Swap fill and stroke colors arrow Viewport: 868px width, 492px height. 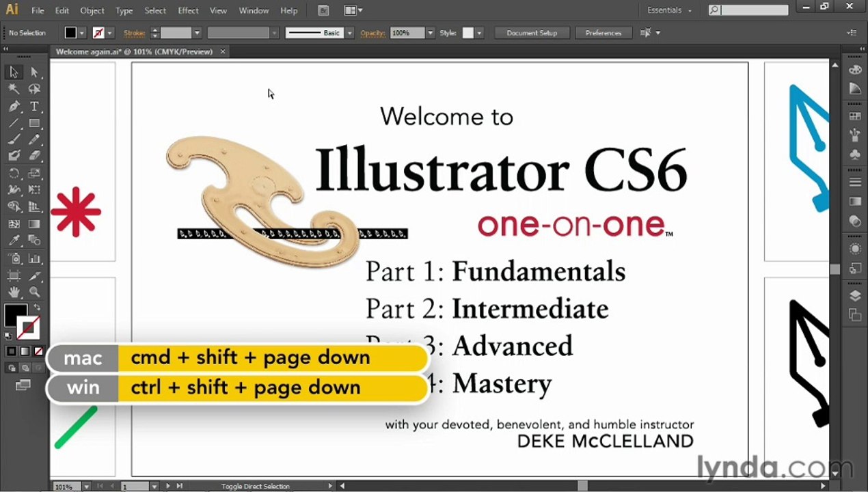tap(37, 308)
